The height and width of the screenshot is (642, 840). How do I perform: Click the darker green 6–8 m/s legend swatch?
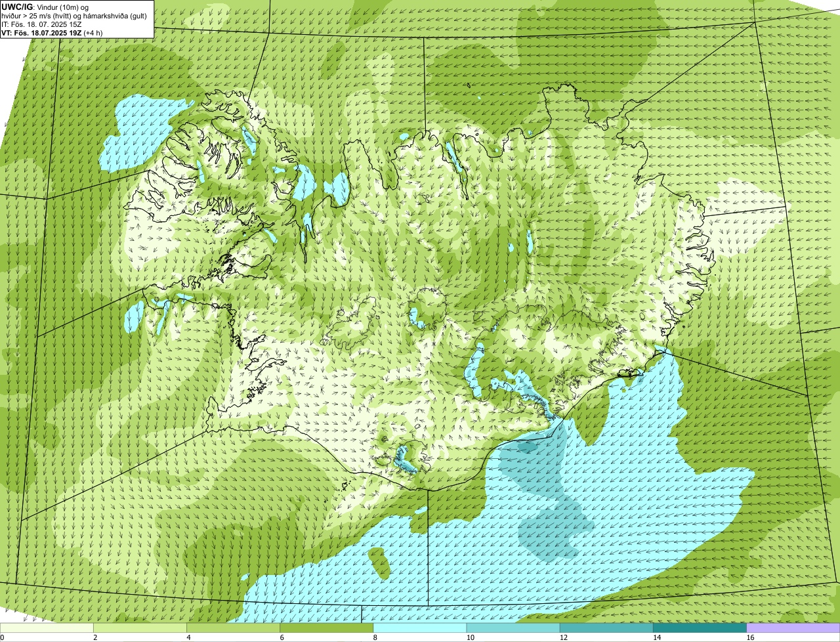coord(326,628)
